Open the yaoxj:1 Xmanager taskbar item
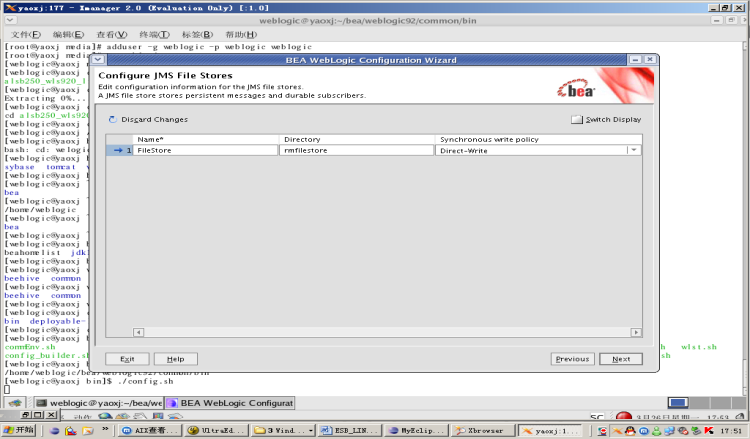The height and width of the screenshot is (439, 750). [x=550, y=430]
